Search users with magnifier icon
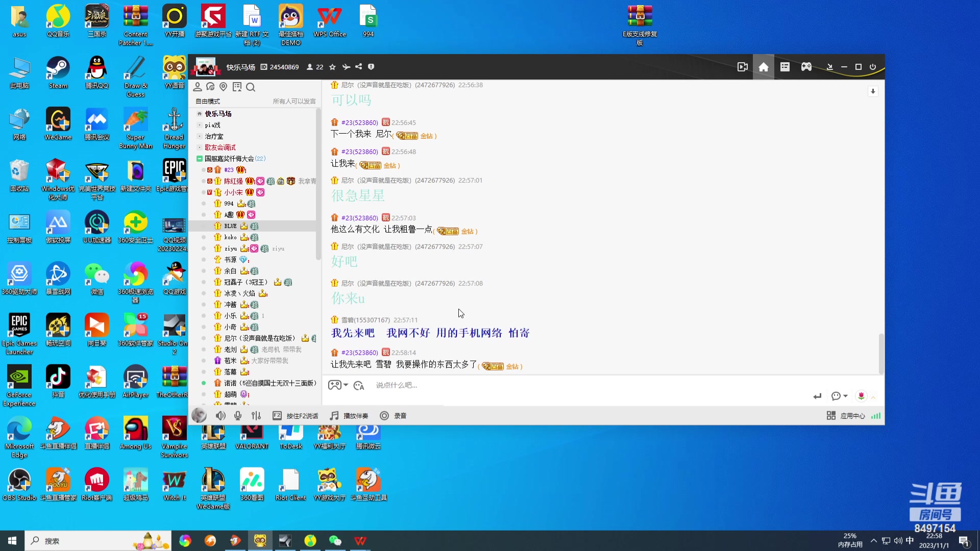The height and width of the screenshot is (551, 980). [251, 87]
